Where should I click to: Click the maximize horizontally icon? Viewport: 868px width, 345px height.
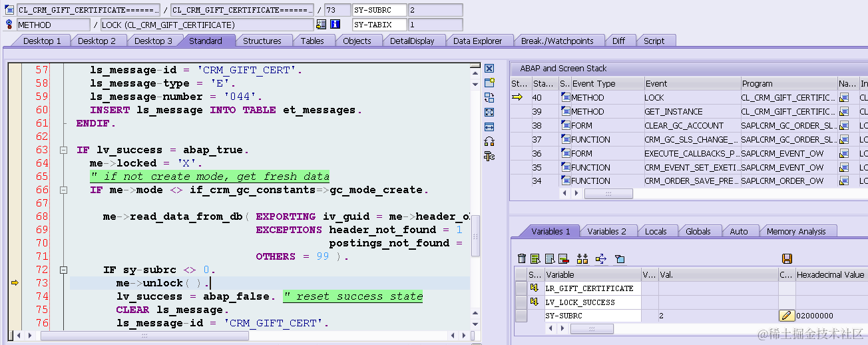click(x=489, y=127)
